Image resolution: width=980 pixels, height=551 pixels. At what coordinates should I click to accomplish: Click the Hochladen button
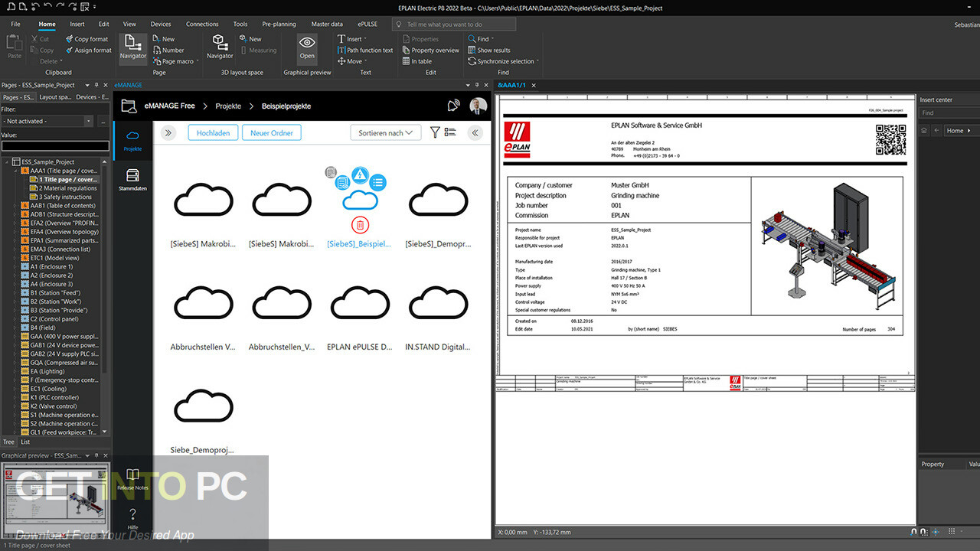pos(213,132)
